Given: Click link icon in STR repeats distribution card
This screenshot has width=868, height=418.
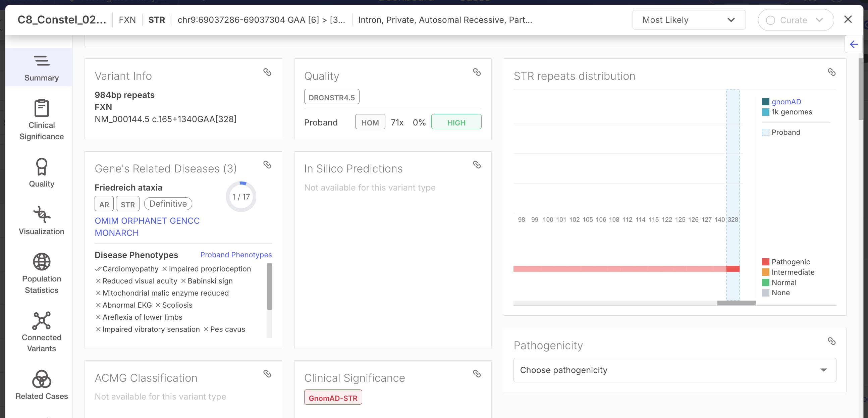Looking at the screenshot, I should coord(831,72).
